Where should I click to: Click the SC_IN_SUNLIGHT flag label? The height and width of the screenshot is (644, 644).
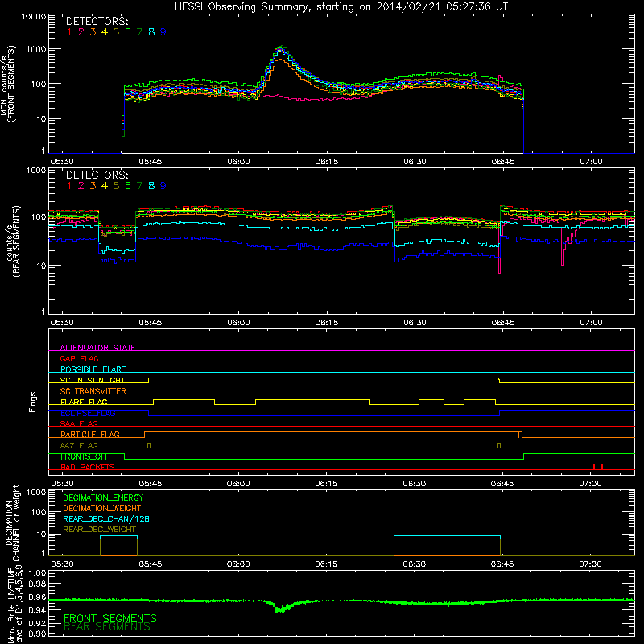[93, 380]
